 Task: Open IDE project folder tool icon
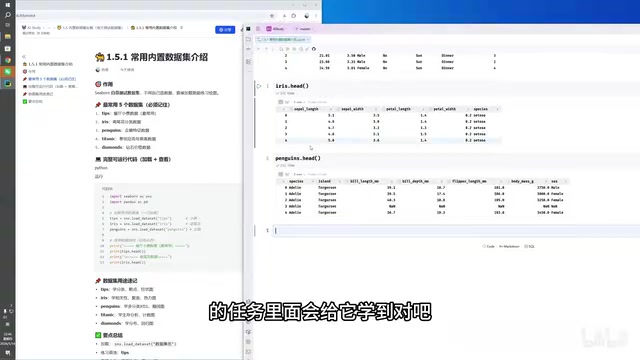(x=248, y=40)
